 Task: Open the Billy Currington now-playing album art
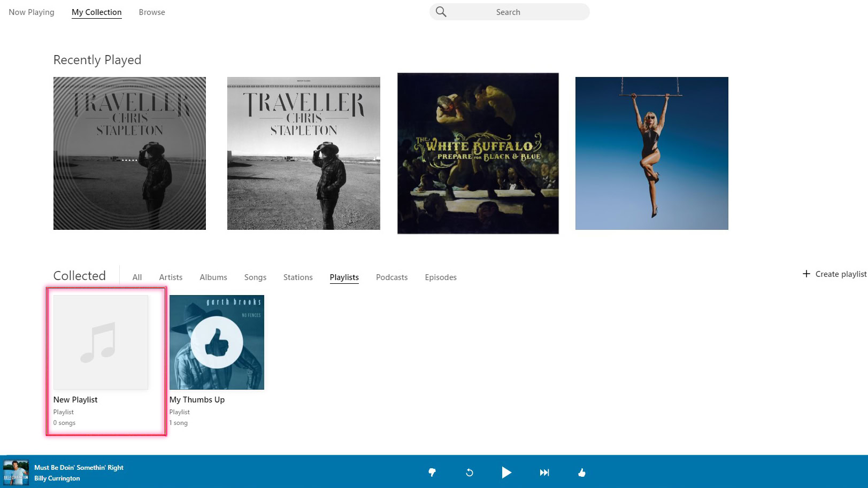click(16, 472)
